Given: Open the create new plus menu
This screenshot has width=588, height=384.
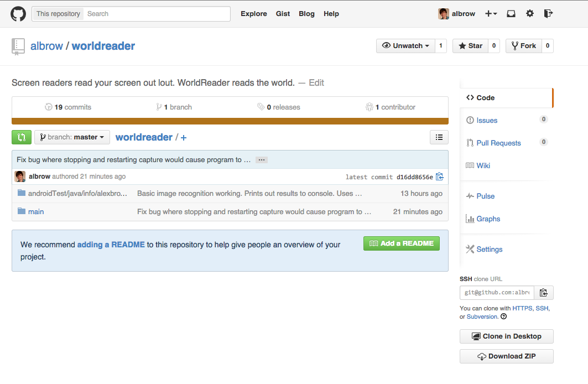Looking at the screenshot, I should tap(491, 14).
